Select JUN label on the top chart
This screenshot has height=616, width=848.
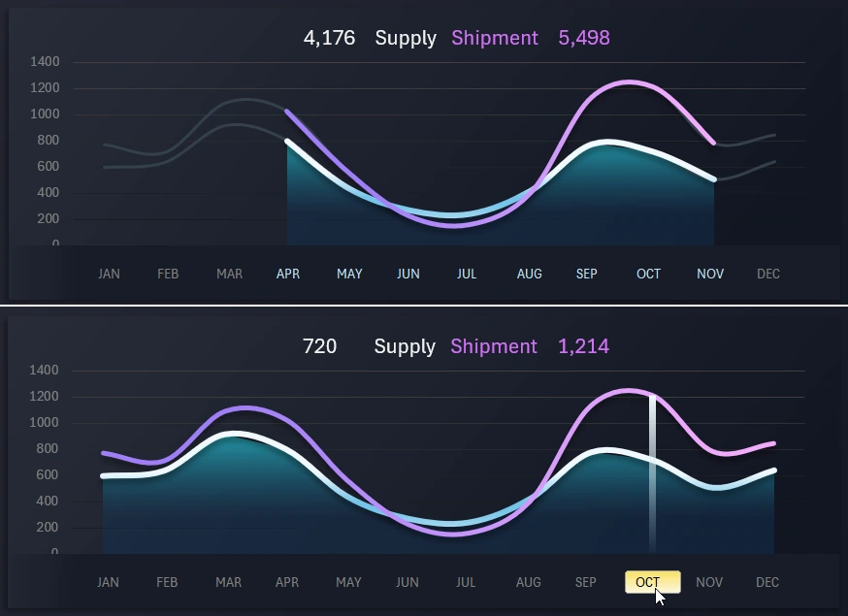tap(408, 274)
